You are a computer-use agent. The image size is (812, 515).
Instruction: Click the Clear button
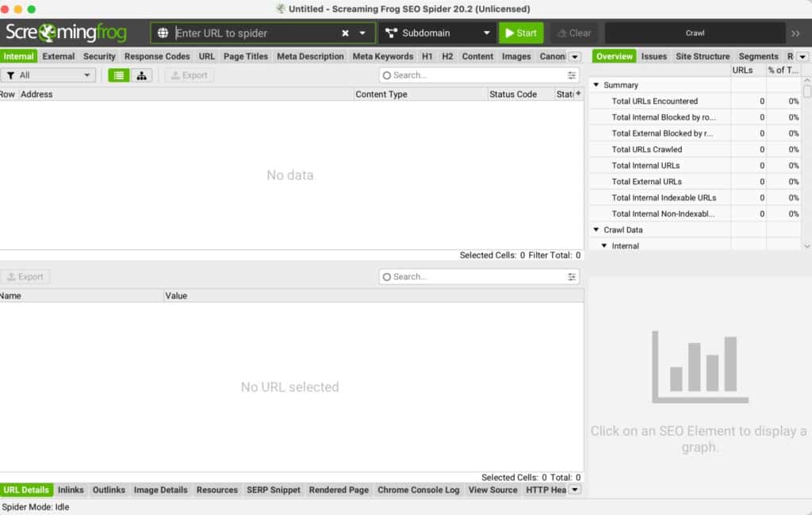click(574, 33)
